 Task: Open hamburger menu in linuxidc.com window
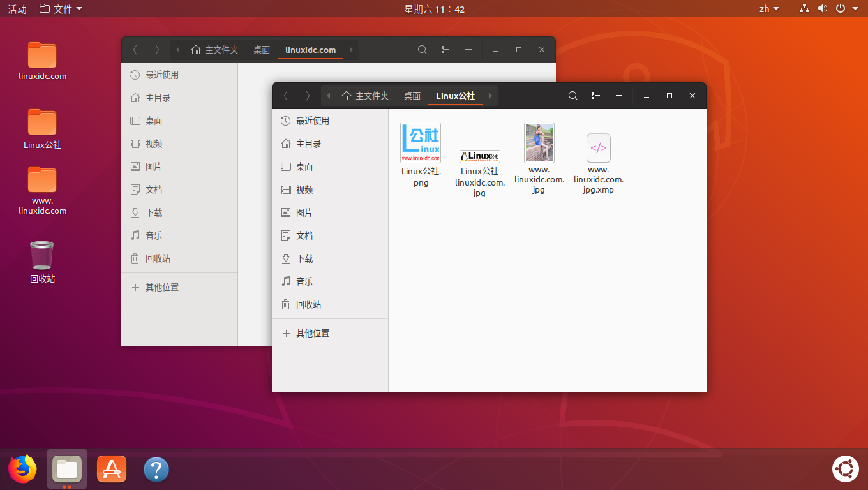(468, 50)
